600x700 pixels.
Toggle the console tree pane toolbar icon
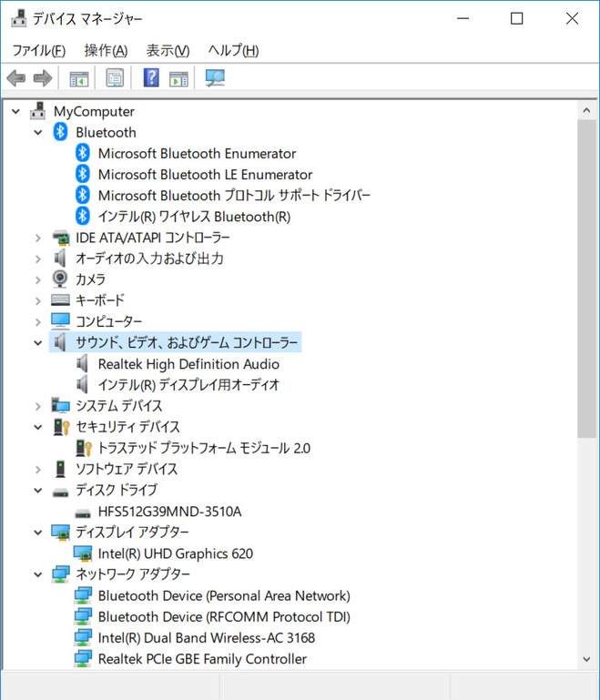(79, 78)
